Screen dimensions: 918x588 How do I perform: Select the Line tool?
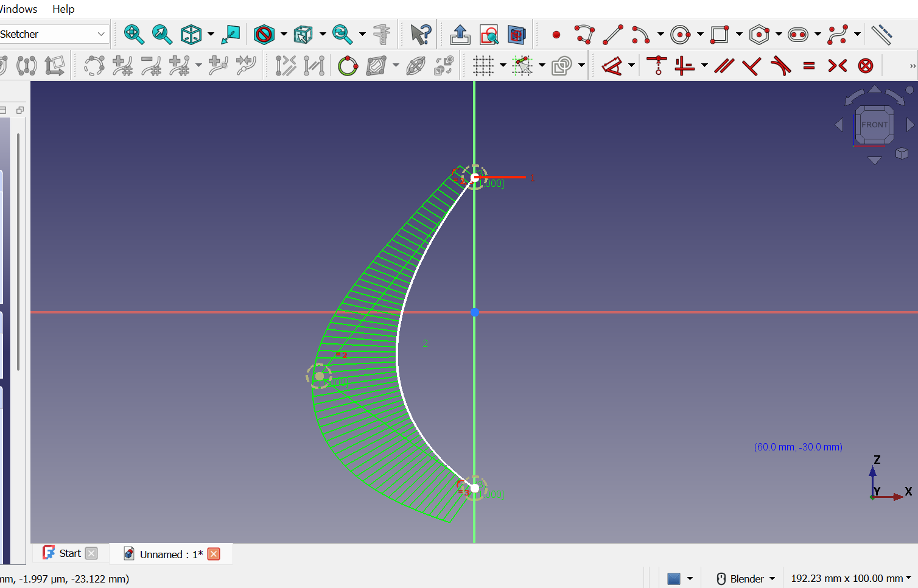pyautogui.click(x=613, y=34)
